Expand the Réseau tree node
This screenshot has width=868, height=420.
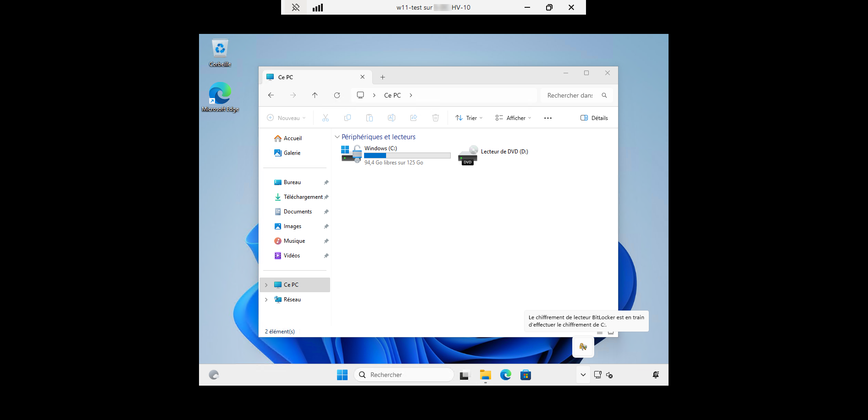pyautogui.click(x=266, y=300)
